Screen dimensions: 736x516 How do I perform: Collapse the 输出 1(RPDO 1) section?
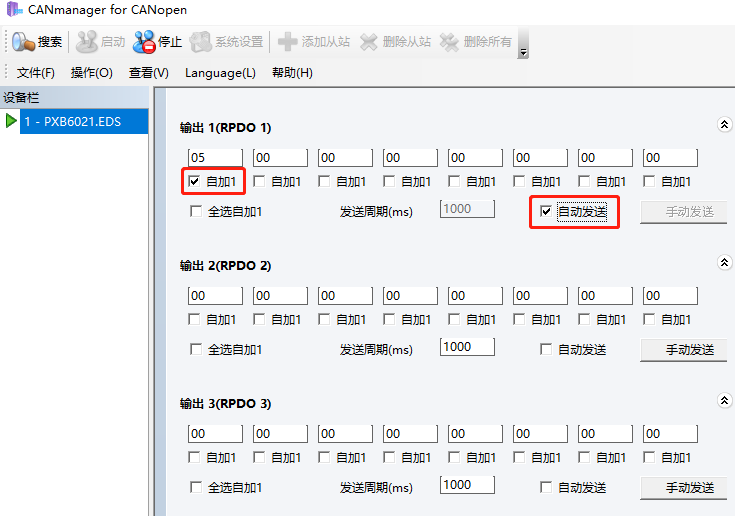724,124
